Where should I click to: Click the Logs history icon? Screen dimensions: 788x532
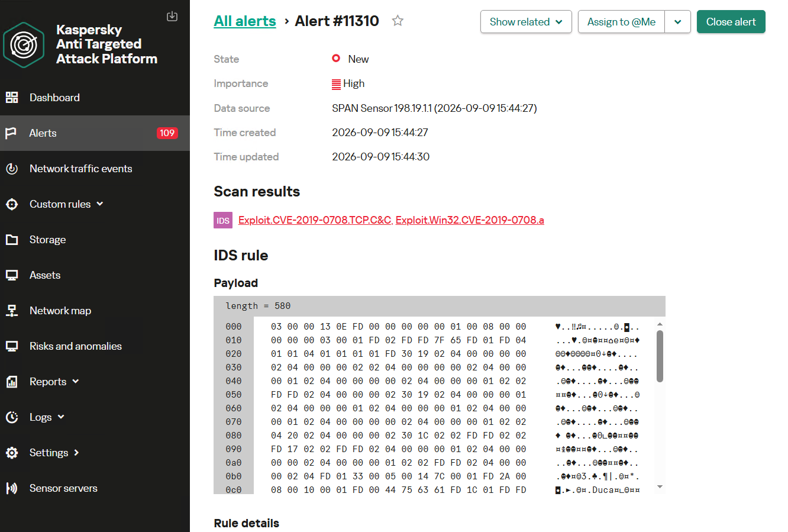pyautogui.click(x=12, y=417)
